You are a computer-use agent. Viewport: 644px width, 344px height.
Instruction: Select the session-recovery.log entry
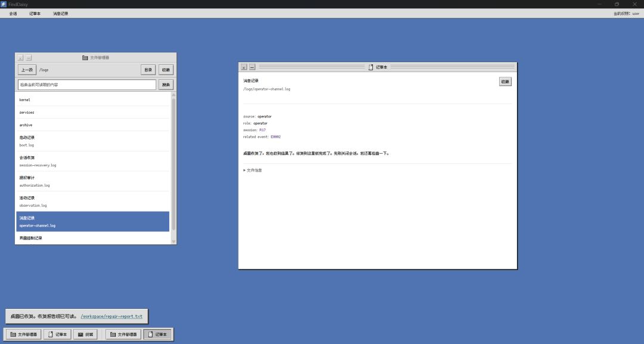point(93,162)
